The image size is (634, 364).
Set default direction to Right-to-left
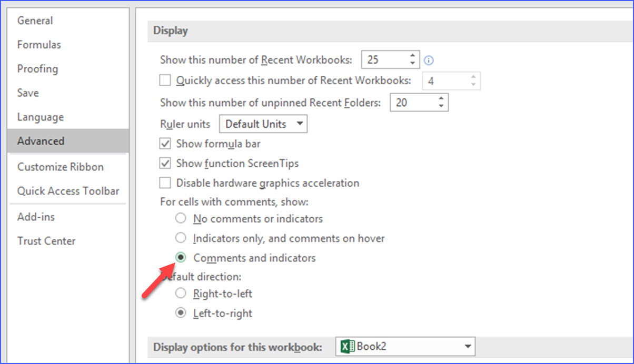(181, 293)
